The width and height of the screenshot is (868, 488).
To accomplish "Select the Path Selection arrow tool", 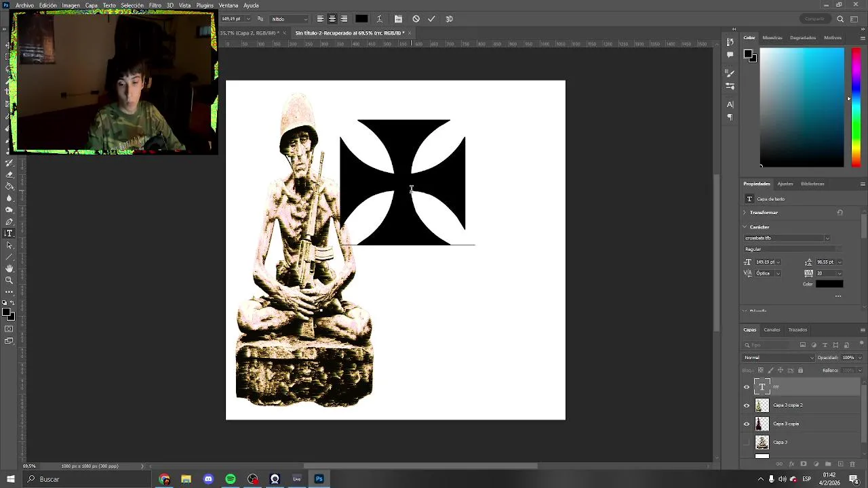I will point(9,245).
